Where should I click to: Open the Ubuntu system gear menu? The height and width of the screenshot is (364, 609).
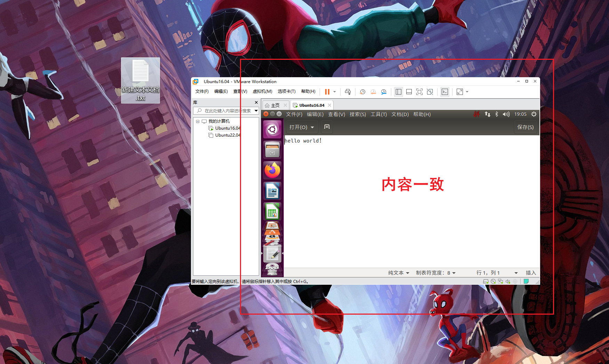[534, 114]
